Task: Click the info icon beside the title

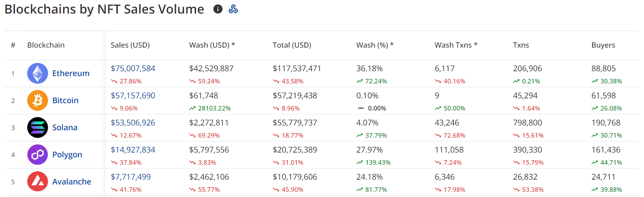Action: (218, 9)
